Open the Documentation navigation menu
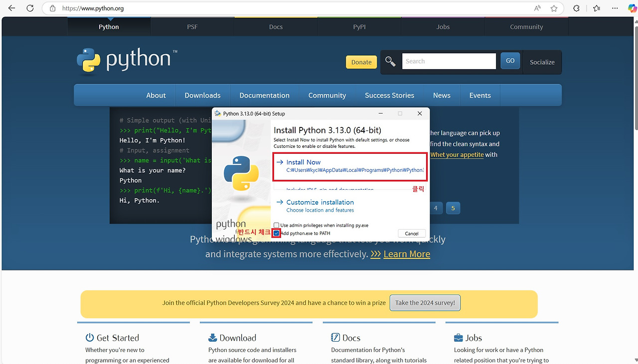The width and height of the screenshot is (638, 364). pyautogui.click(x=264, y=95)
